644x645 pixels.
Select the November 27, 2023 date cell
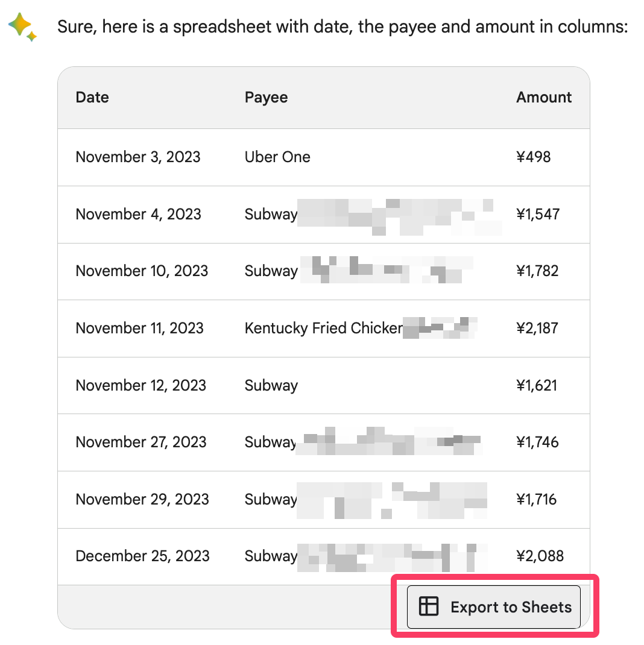point(141,442)
